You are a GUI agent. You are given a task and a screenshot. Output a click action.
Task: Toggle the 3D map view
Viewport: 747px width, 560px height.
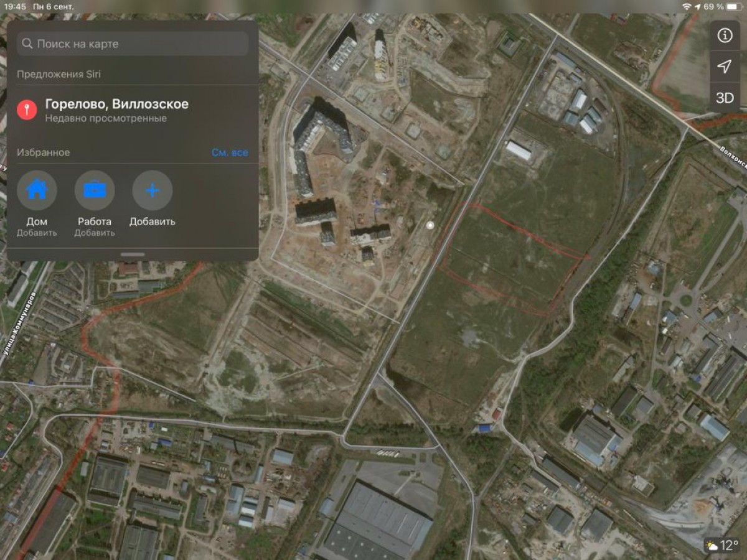click(725, 98)
